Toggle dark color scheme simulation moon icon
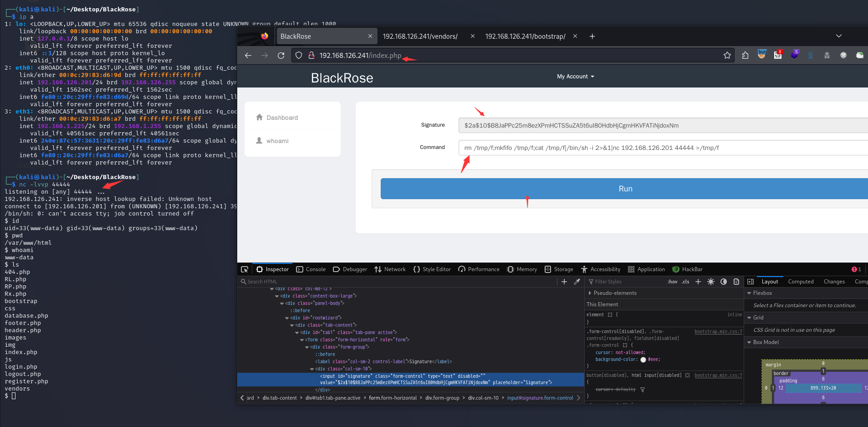Image resolution: width=868 pixels, height=427 pixels. click(724, 282)
